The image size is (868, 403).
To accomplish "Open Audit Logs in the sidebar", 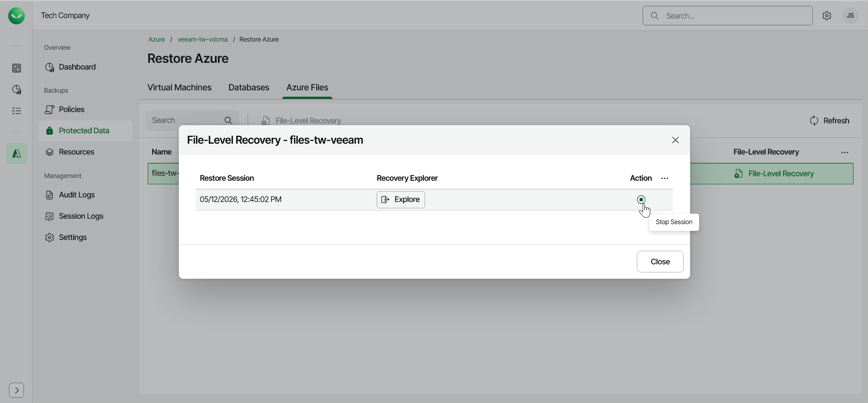I will (x=86, y=195).
